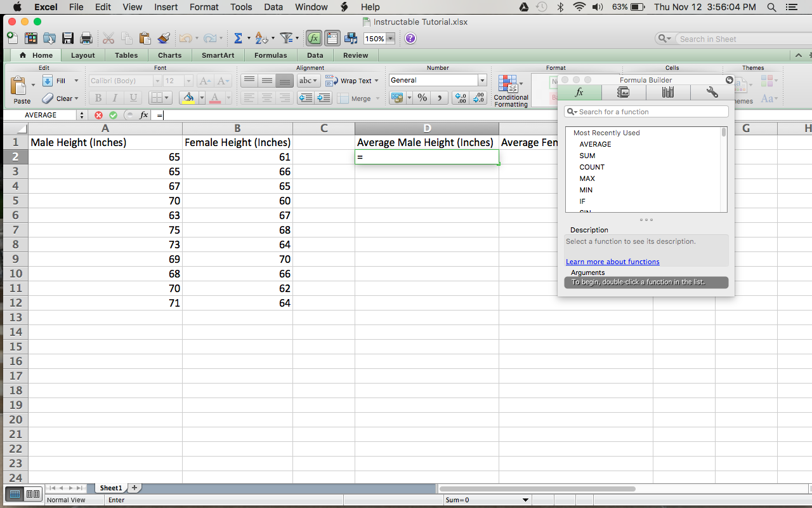Switch to Normal View button

click(15, 493)
